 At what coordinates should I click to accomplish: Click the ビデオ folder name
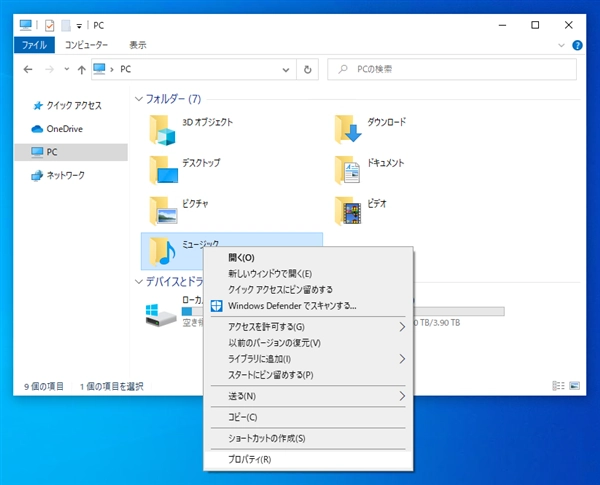[377, 204]
